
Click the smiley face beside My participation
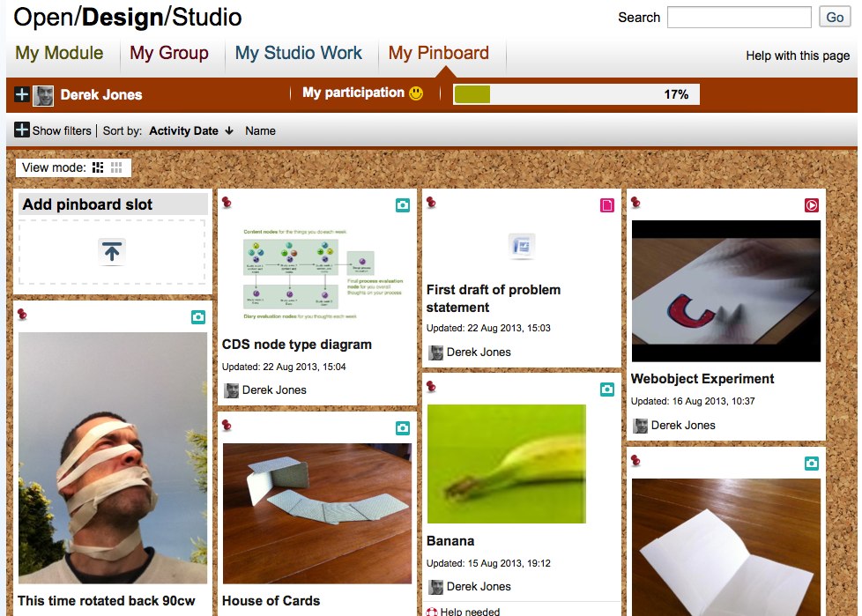[416, 93]
